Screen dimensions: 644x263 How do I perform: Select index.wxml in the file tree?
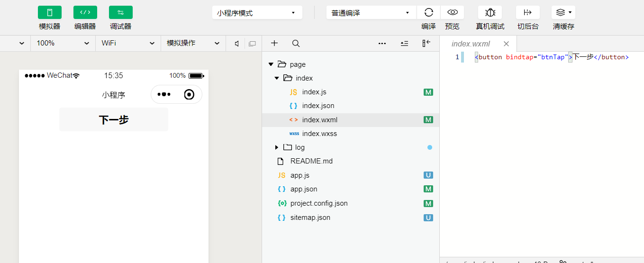pos(351,120)
